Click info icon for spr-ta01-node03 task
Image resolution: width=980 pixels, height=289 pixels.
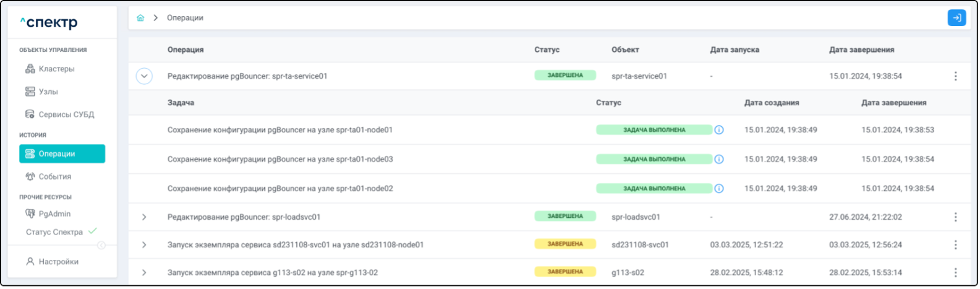[718, 159]
